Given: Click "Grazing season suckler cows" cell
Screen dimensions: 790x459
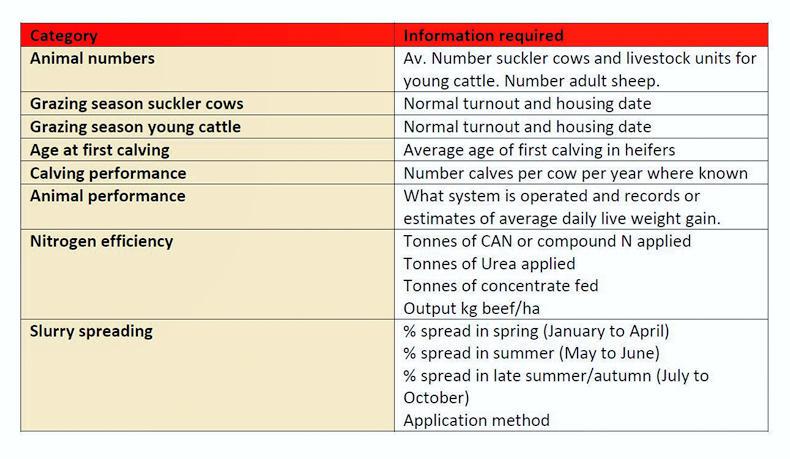Looking at the screenshot, I should 136,104.
